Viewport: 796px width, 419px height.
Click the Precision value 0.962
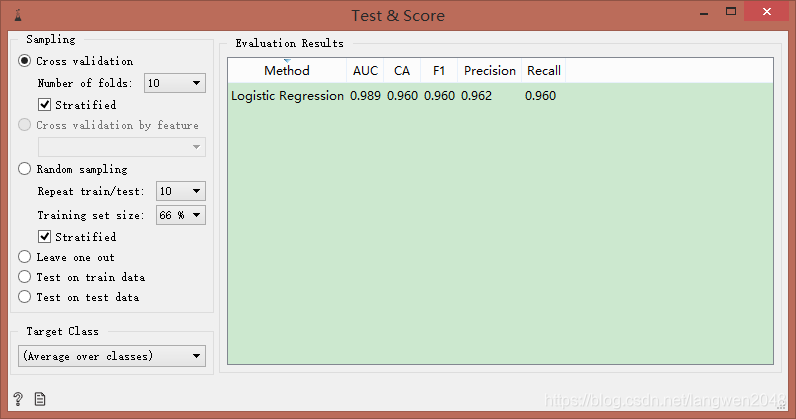point(476,95)
